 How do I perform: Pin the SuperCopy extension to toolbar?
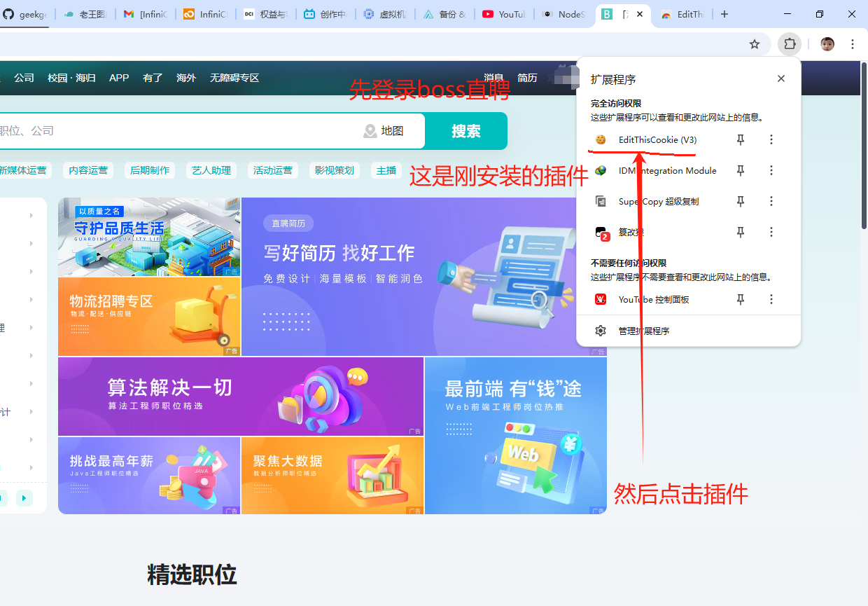(741, 202)
